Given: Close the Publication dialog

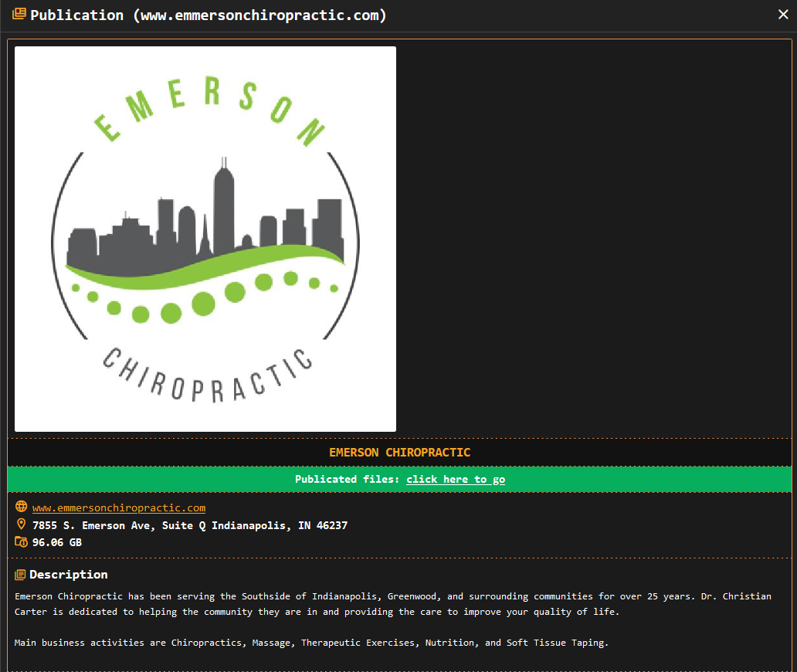Looking at the screenshot, I should (x=783, y=15).
